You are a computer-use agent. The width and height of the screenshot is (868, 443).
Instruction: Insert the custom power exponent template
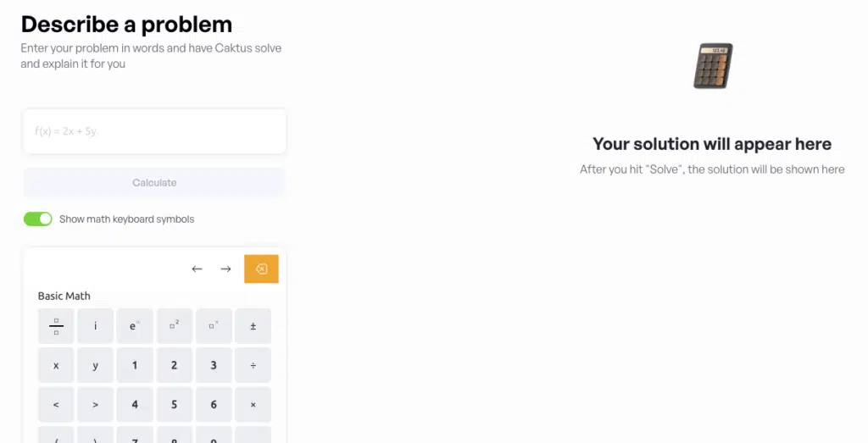(x=214, y=326)
